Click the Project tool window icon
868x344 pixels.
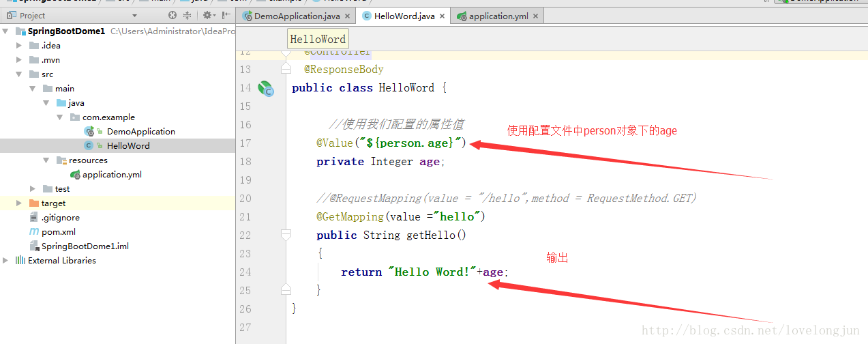click(x=11, y=15)
